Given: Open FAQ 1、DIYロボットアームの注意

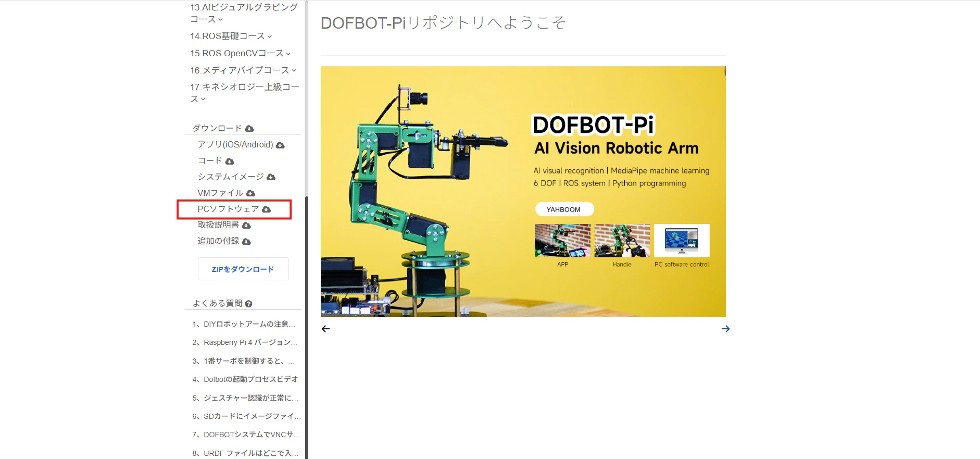Looking at the screenshot, I should [x=244, y=324].
